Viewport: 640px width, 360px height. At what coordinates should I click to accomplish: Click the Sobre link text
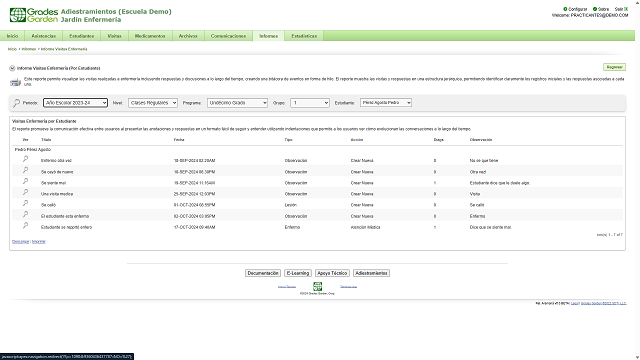tap(603, 9)
